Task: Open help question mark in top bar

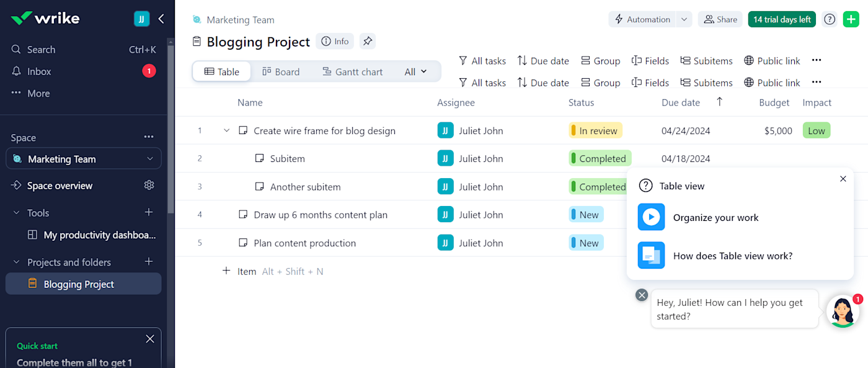Action: 830,19
